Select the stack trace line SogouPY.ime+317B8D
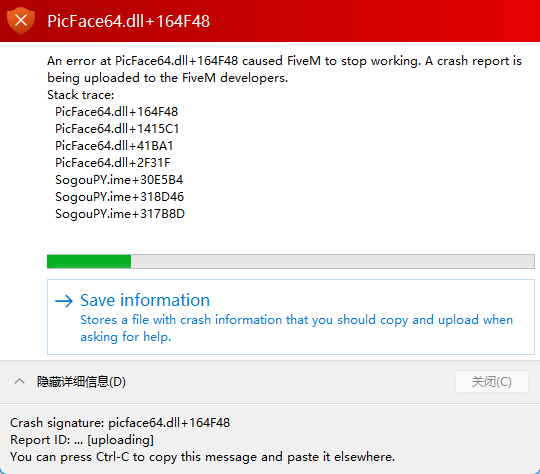540x474 pixels. 120,214
